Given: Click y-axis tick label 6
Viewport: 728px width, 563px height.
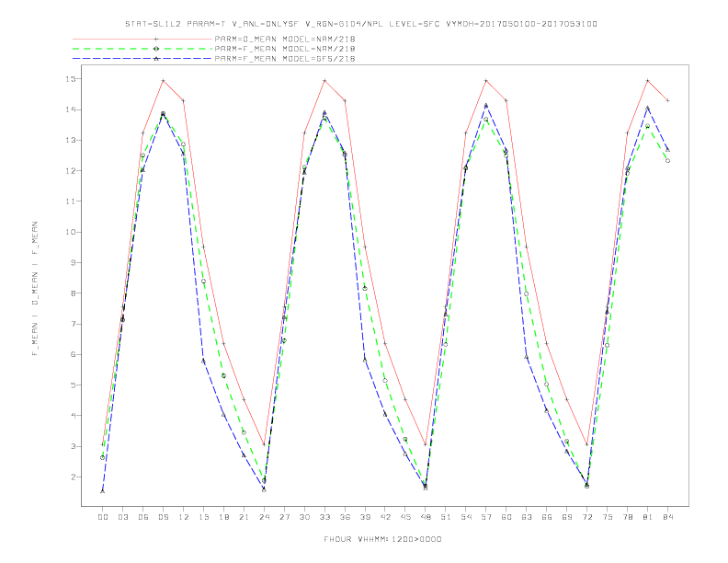Looking at the screenshot, I should tap(74, 354).
